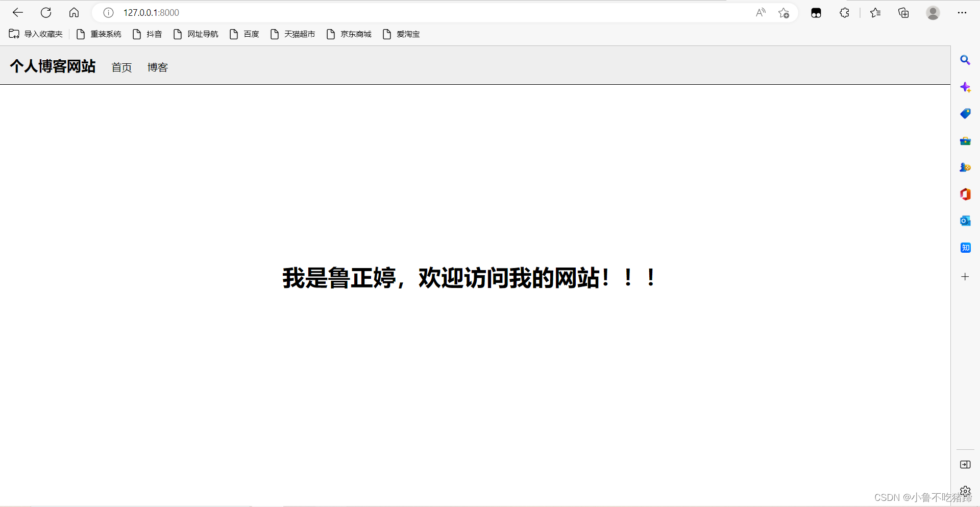Open the sidebar Search magnifier icon
Viewport: 980px width, 507px height.
click(x=965, y=60)
